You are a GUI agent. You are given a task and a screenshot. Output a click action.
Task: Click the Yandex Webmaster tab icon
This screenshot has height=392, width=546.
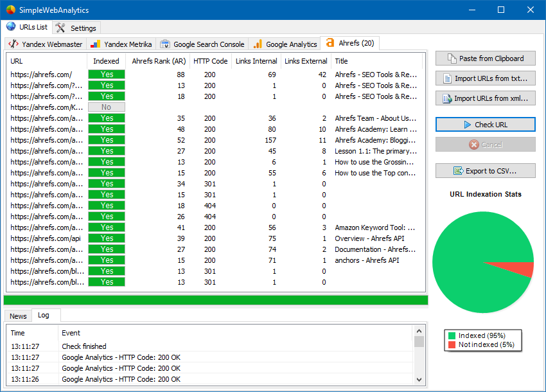pos(13,44)
